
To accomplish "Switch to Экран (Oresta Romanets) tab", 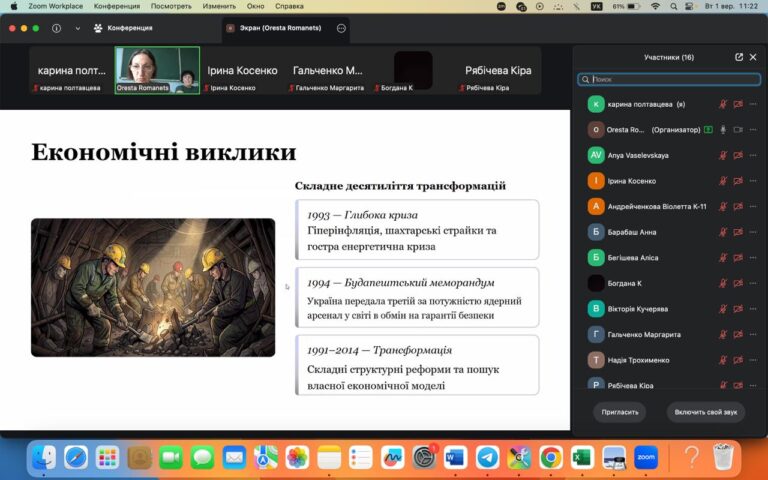I will click(280, 28).
